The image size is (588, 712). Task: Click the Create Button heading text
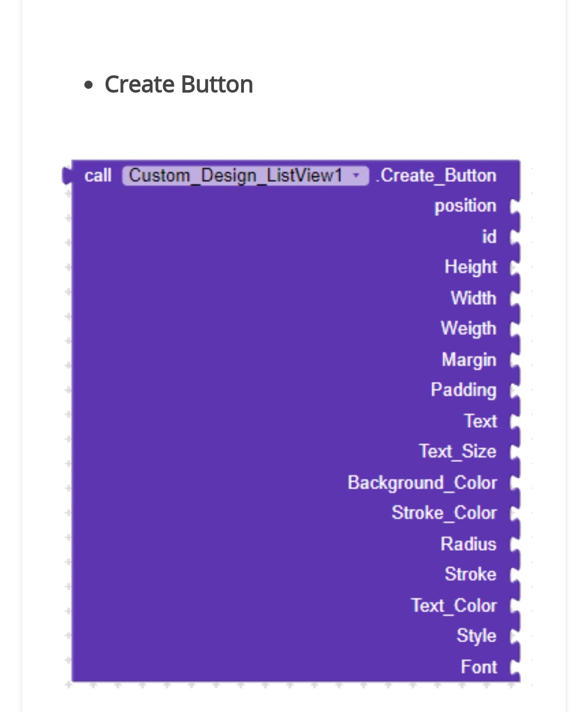point(179,84)
